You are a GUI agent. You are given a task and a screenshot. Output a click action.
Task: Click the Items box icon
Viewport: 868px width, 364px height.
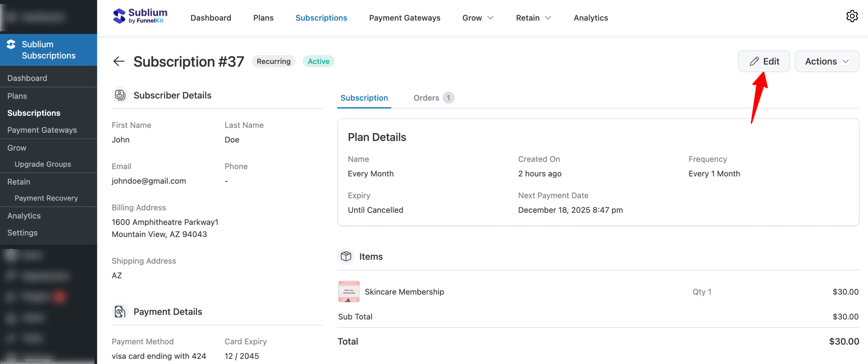pyautogui.click(x=346, y=256)
